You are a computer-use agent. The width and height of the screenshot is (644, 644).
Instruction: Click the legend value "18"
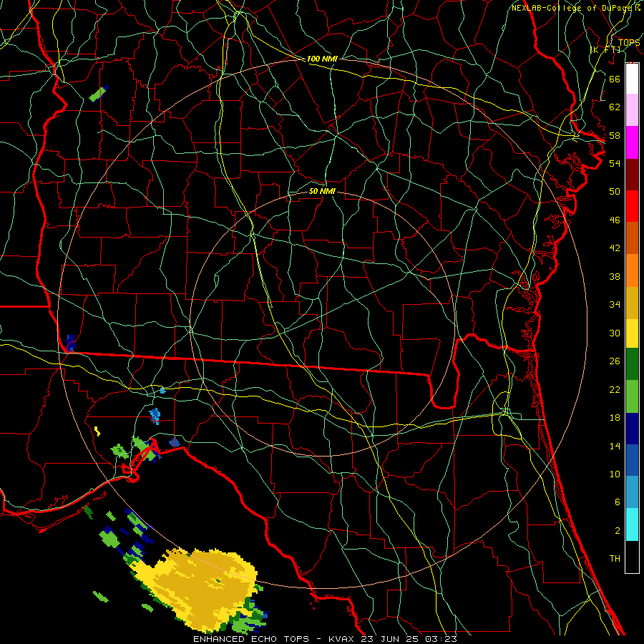click(615, 418)
